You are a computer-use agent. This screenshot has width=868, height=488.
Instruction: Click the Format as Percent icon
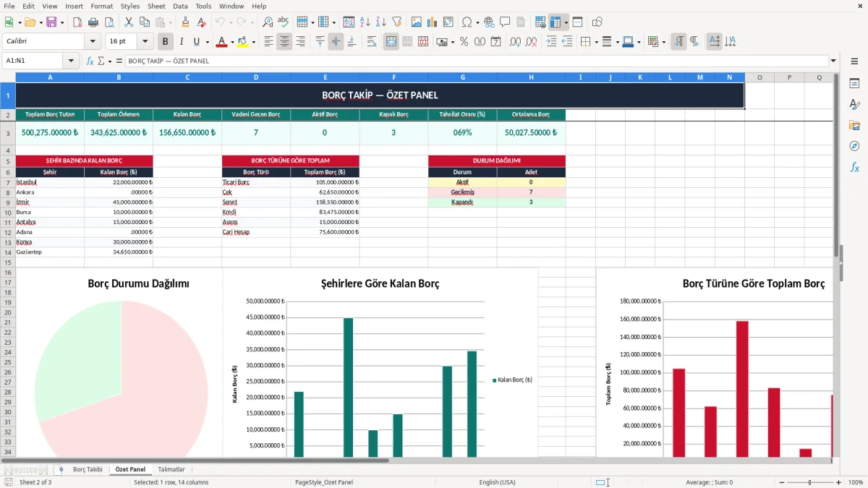[464, 42]
